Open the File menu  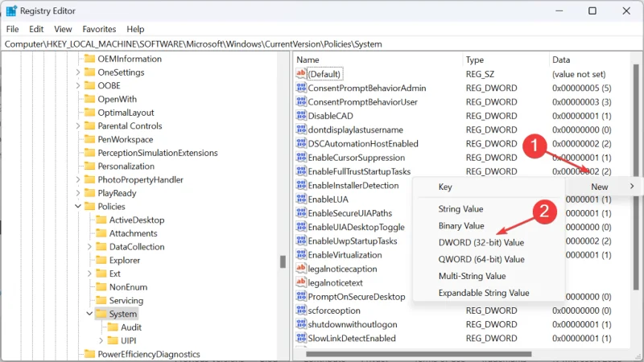(x=12, y=29)
